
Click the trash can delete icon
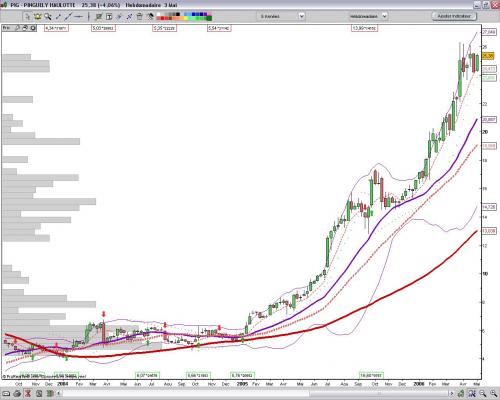coord(139,16)
